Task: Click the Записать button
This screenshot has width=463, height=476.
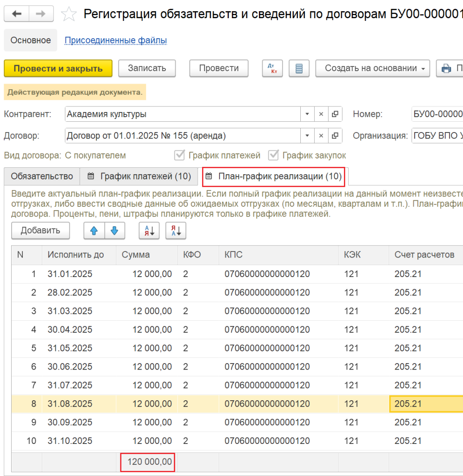Action: (x=147, y=68)
